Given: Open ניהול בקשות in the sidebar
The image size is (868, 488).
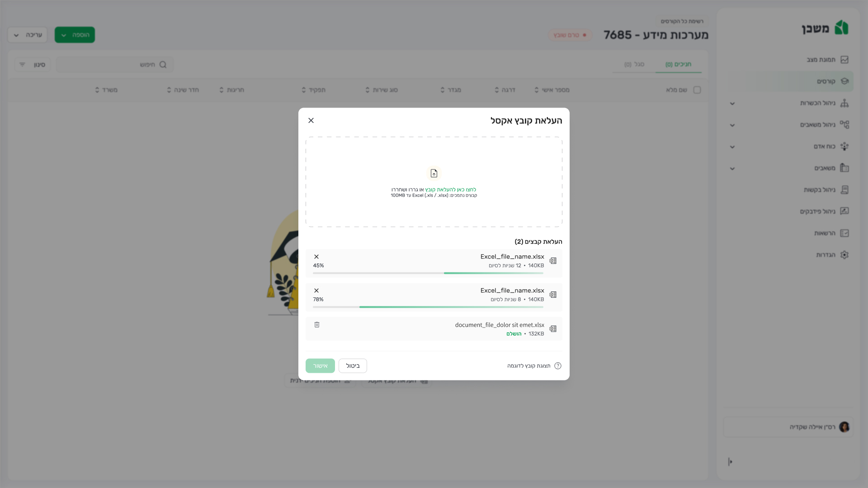Looking at the screenshot, I should pyautogui.click(x=819, y=190).
